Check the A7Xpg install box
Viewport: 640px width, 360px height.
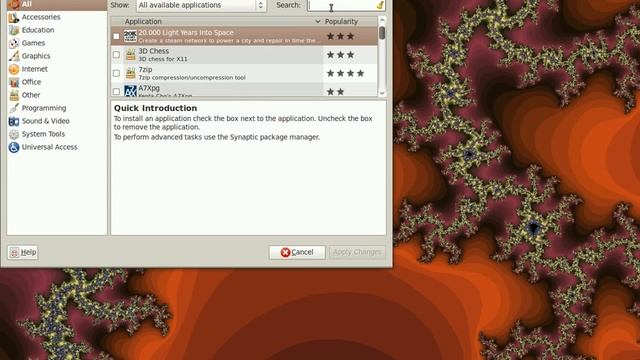pos(116,91)
